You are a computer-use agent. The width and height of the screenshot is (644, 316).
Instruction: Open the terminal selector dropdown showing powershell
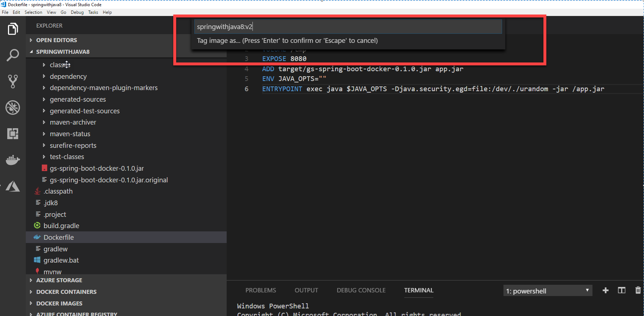(548, 291)
